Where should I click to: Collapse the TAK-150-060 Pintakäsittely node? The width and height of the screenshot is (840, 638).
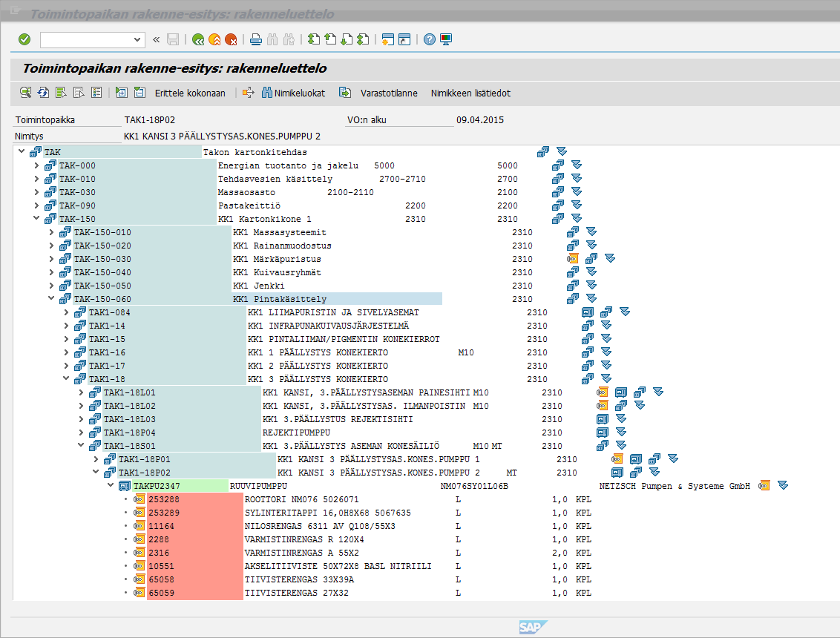click(51, 298)
